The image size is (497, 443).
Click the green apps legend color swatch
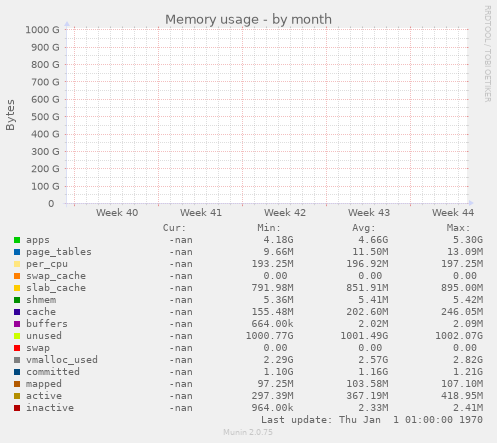click(x=17, y=240)
